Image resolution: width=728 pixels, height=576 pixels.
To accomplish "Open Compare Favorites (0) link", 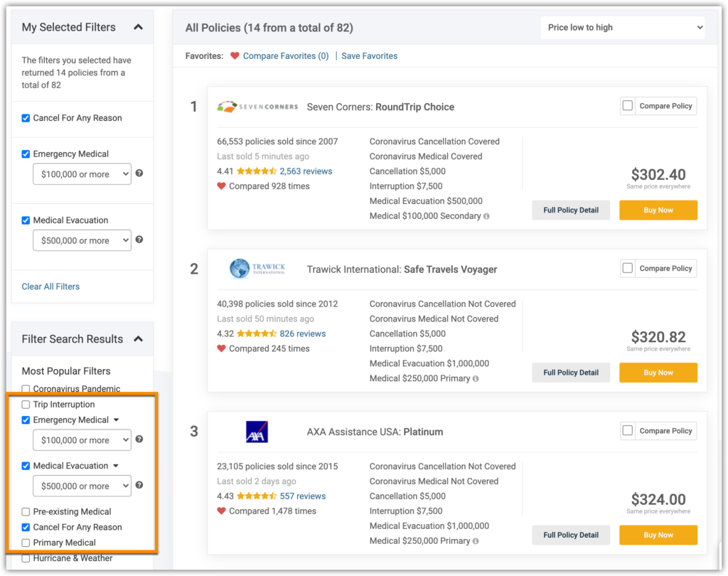I will [x=286, y=55].
